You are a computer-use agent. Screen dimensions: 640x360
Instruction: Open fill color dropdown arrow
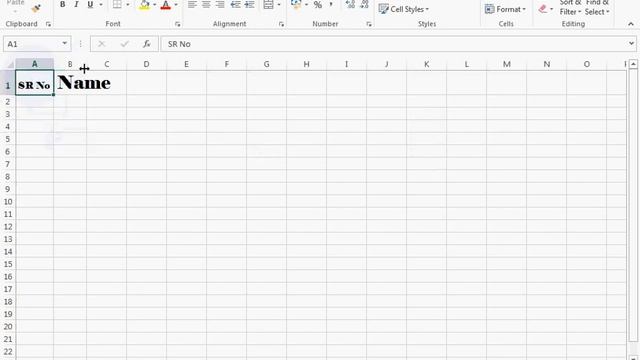point(155,4)
